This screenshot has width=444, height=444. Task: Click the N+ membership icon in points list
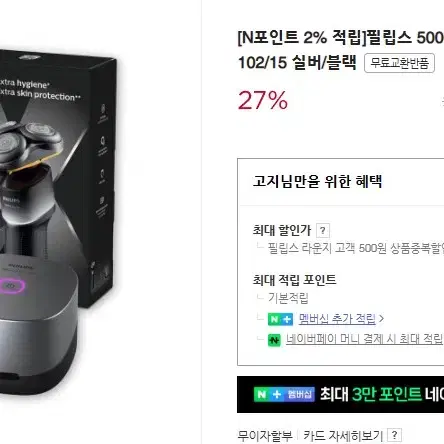click(280, 319)
